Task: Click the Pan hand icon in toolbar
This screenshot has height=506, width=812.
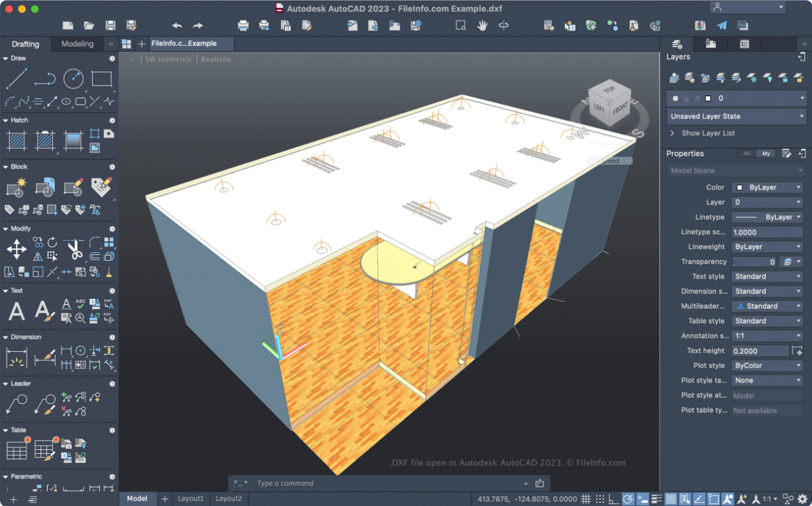Action: point(482,25)
